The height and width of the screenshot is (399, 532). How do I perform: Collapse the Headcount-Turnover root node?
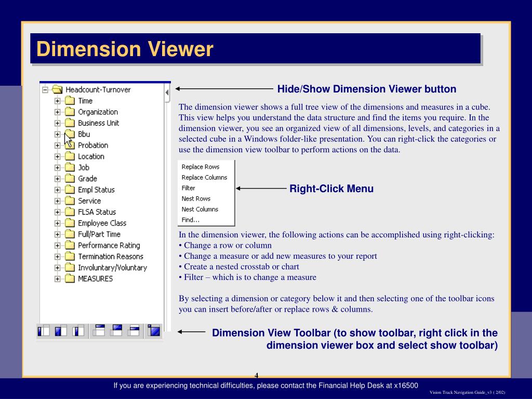coord(45,90)
